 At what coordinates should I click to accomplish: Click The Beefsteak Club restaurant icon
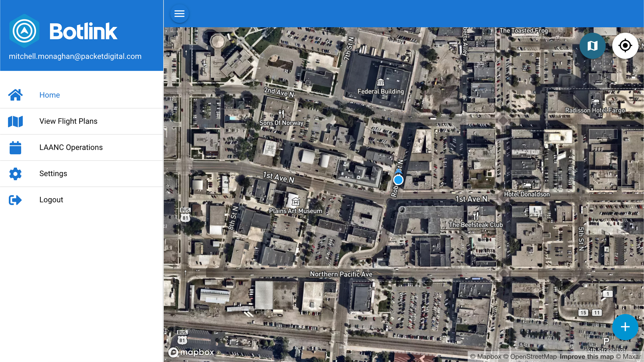pos(476,216)
